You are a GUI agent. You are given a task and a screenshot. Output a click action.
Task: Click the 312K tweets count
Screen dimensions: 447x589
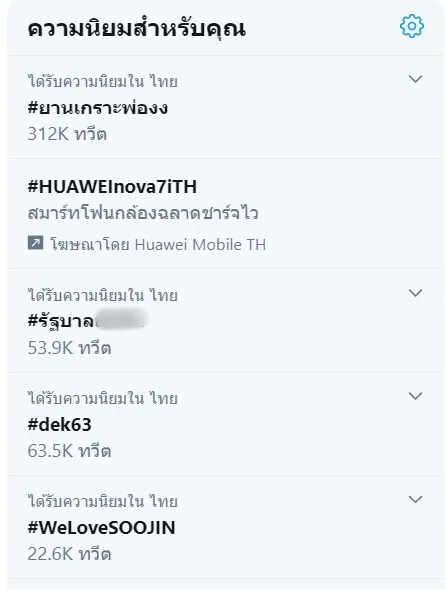pyautogui.click(x=67, y=134)
